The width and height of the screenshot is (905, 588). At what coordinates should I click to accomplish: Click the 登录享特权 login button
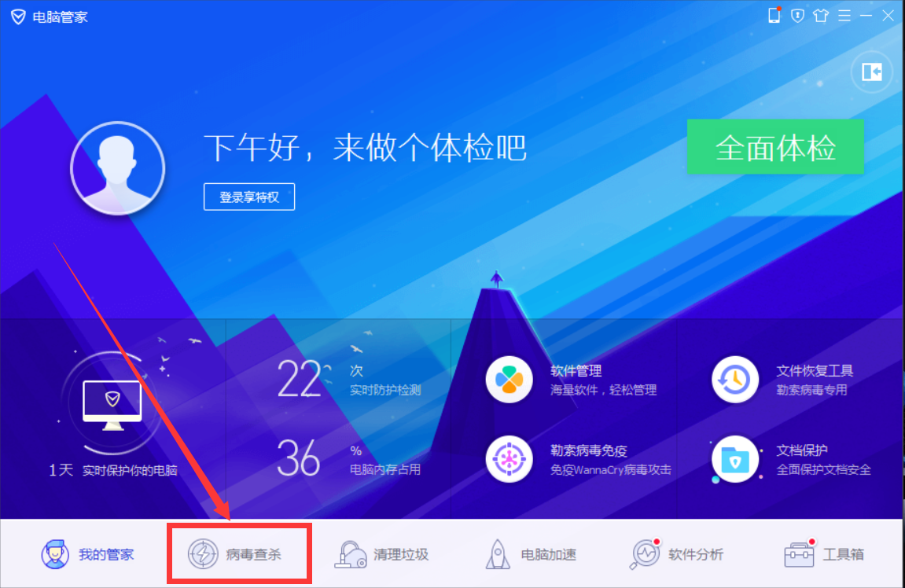click(x=249, y=197)
